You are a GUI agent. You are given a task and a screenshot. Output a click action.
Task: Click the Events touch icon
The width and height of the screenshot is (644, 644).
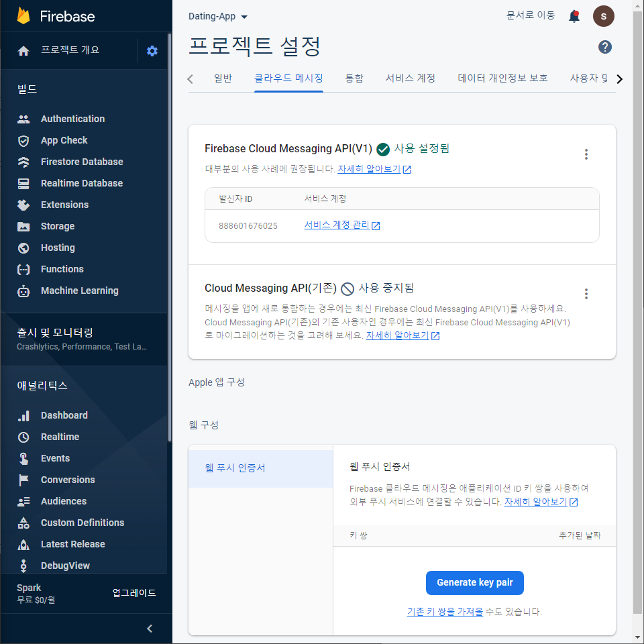coord(23,458)
